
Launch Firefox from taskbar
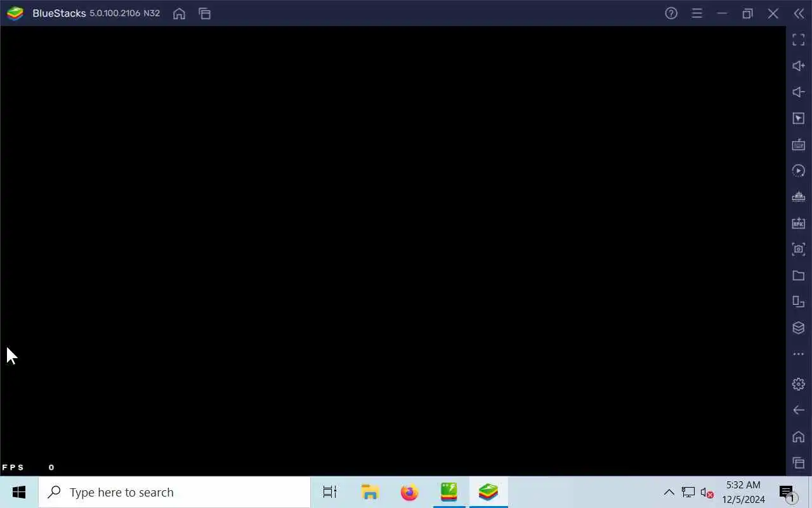pos(410,492)
